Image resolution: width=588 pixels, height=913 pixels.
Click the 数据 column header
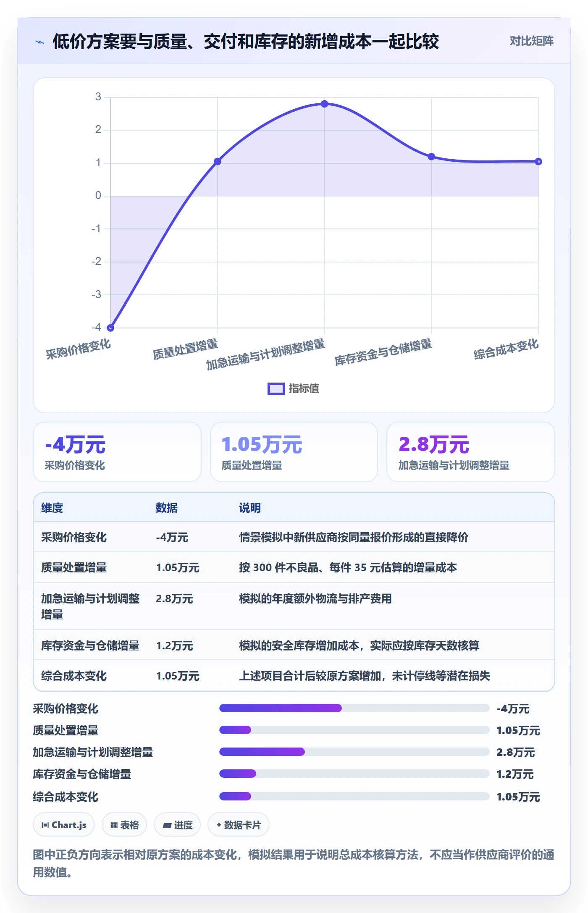[x=167, y=508]
